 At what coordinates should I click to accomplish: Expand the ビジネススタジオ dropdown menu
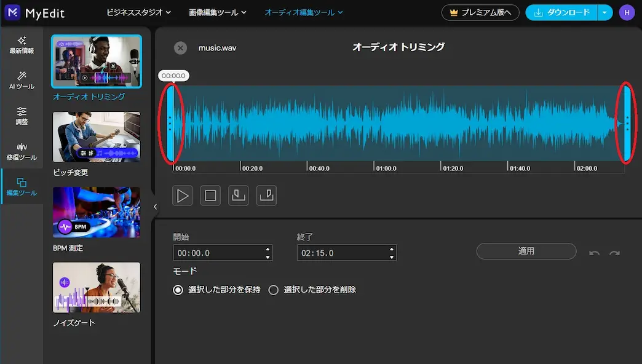point(138,12)
